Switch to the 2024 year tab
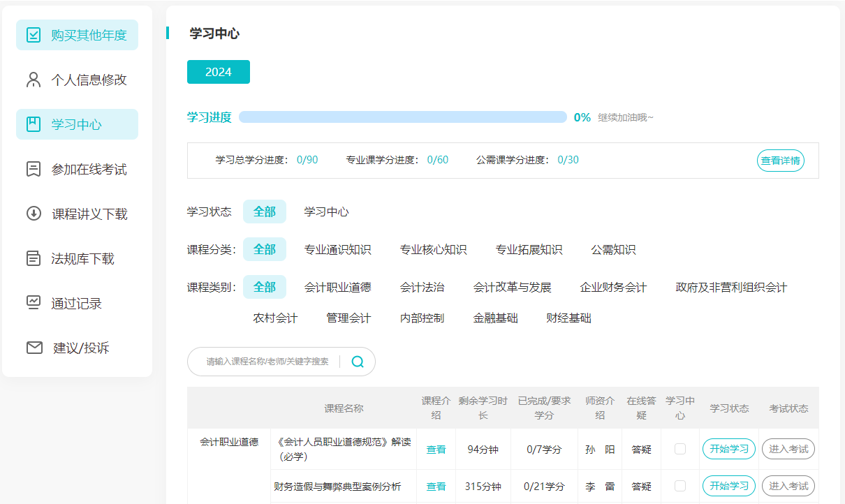845x504 pixels. point(218,71)
